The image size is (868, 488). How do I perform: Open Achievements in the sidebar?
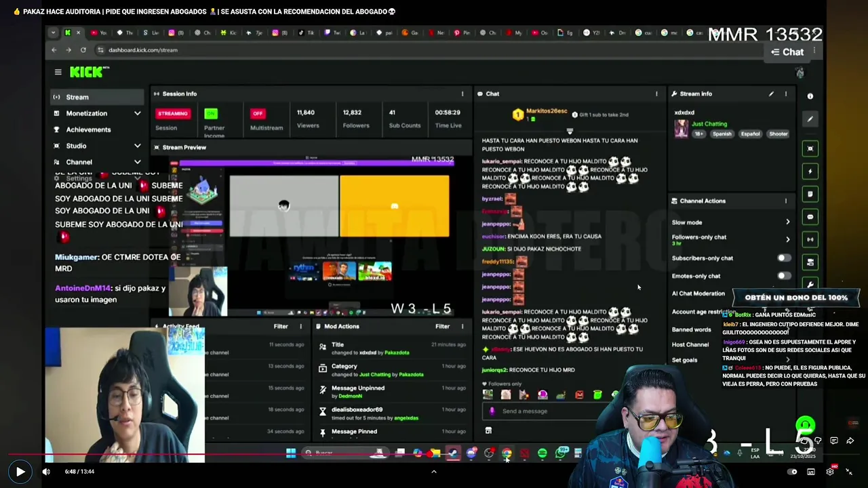pos(88,129)
